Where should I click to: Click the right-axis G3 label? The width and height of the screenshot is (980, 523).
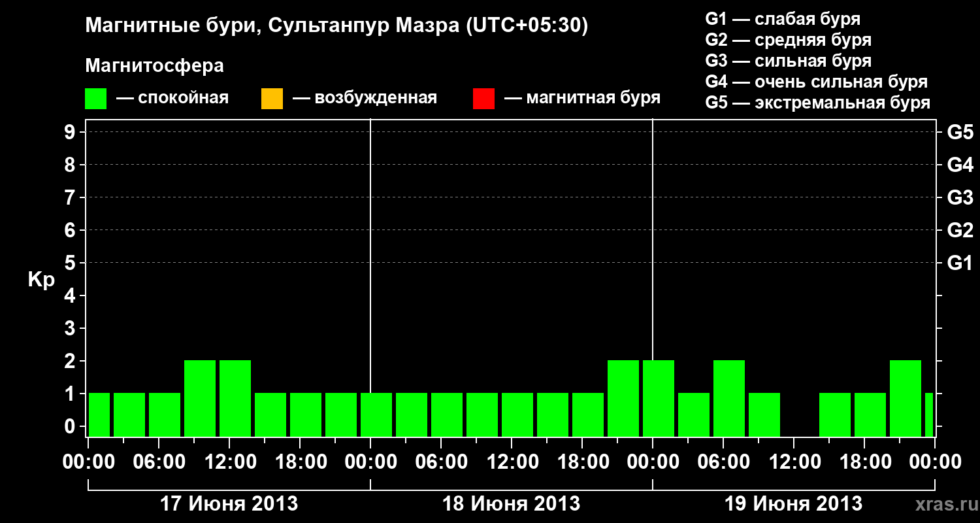(x=960, y=197)
